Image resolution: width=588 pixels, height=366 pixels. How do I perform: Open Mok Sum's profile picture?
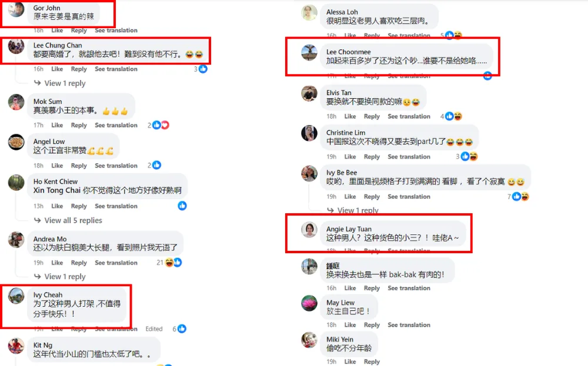coord(16,102)
